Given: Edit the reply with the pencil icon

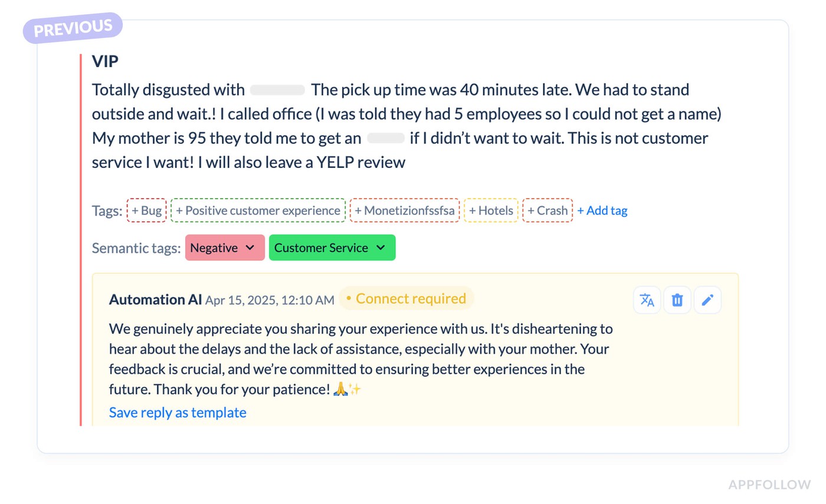Looking at the screenshot, I should [707, 300].
